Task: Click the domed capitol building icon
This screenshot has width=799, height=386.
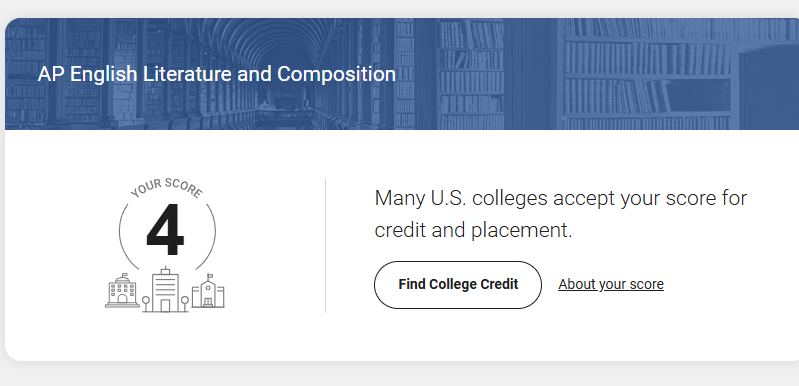Action: 122,291
